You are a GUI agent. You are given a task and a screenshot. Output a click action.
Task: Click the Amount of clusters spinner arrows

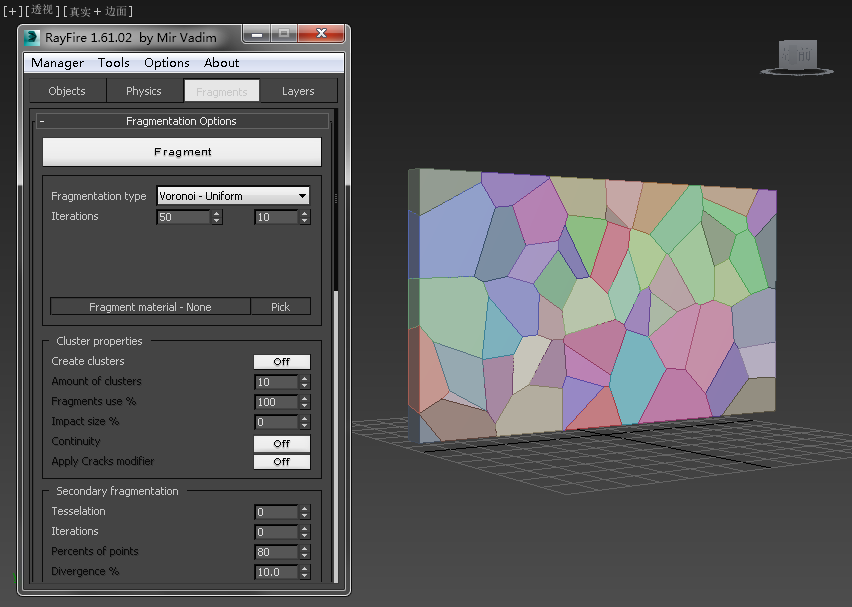(304, 382)
